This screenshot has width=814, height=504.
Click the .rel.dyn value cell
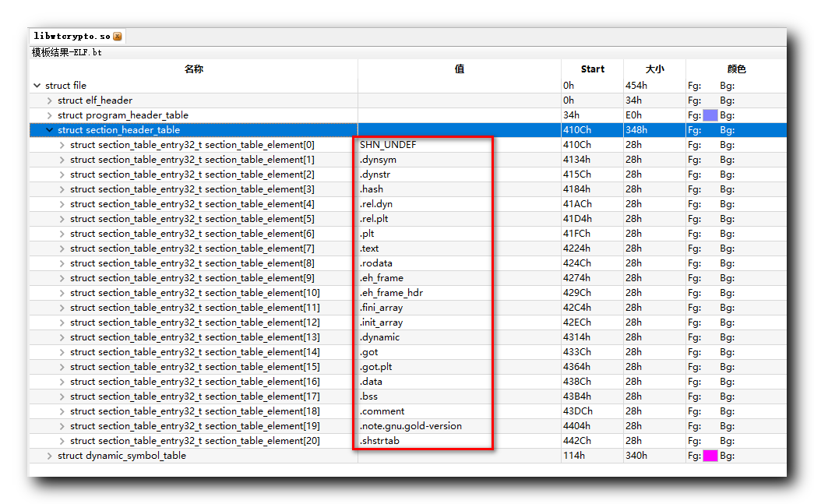(x=460, y=204)
